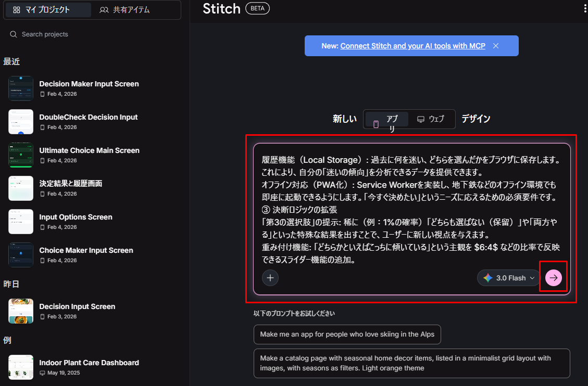Open Ultimate Choice Main Screen thumbnail
Screen dimensions: 588x386
(21, 155)
